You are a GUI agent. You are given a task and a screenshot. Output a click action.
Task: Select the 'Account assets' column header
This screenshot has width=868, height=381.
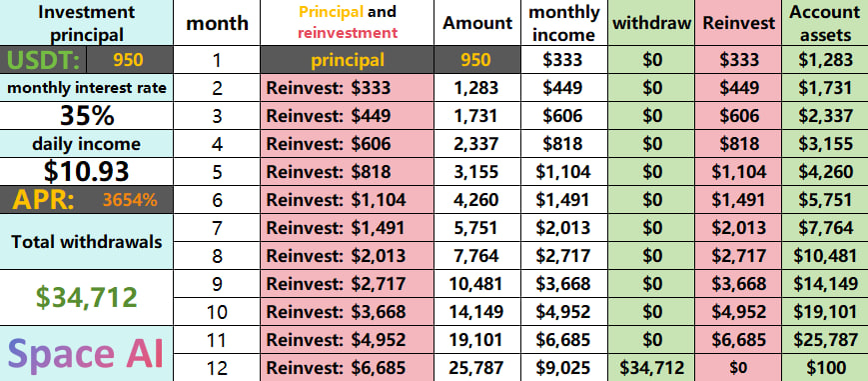[x=825, y=23]
